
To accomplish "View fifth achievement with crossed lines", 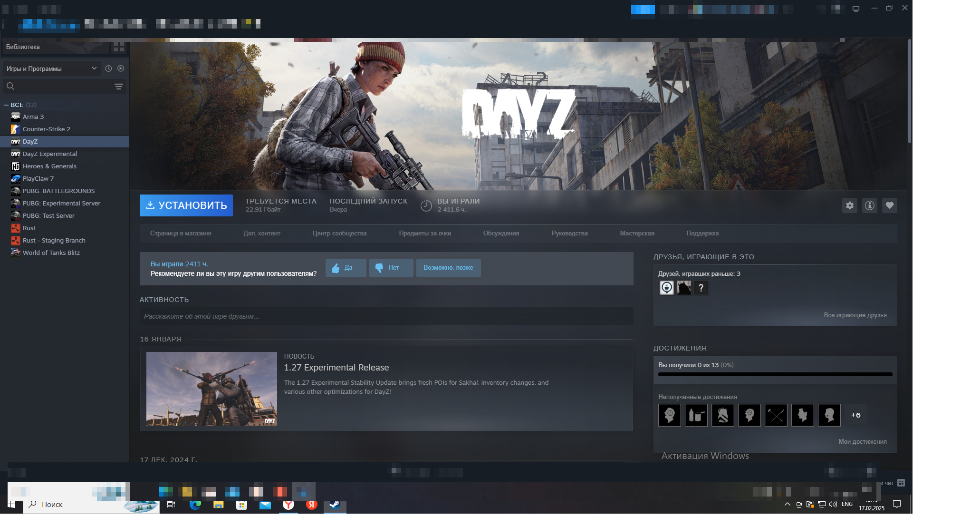I will click(x=776, y=415).
